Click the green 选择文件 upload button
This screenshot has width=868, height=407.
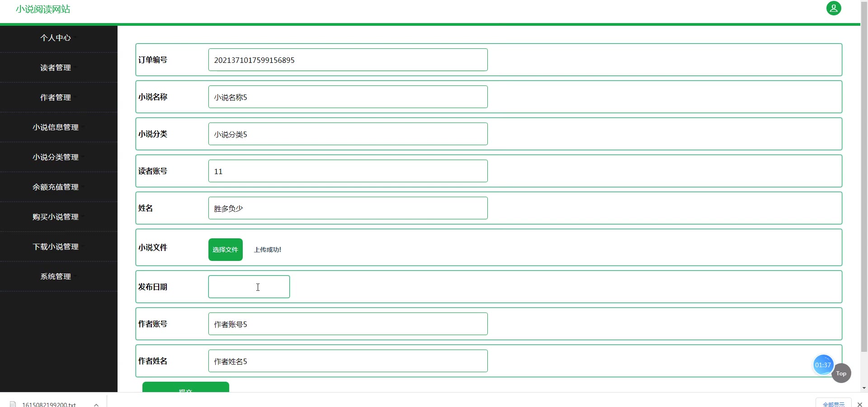(225, 250)
